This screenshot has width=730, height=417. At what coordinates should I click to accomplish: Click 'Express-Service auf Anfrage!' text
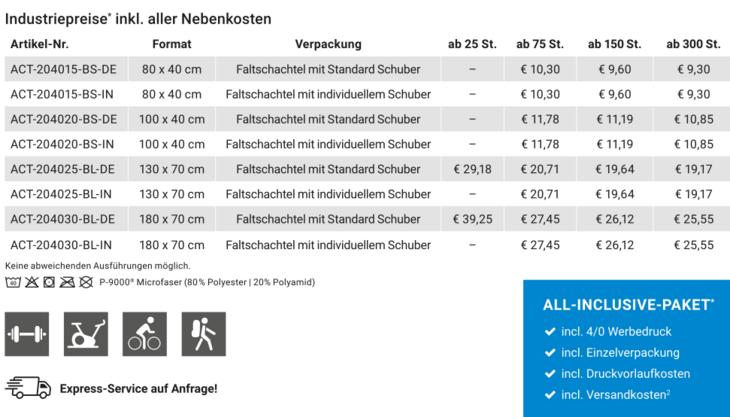(x=139, y=389)
